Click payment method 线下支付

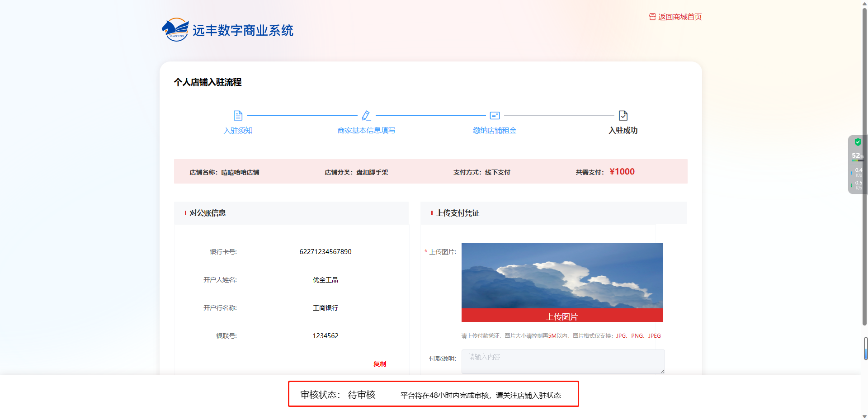(x=498, y=172)
